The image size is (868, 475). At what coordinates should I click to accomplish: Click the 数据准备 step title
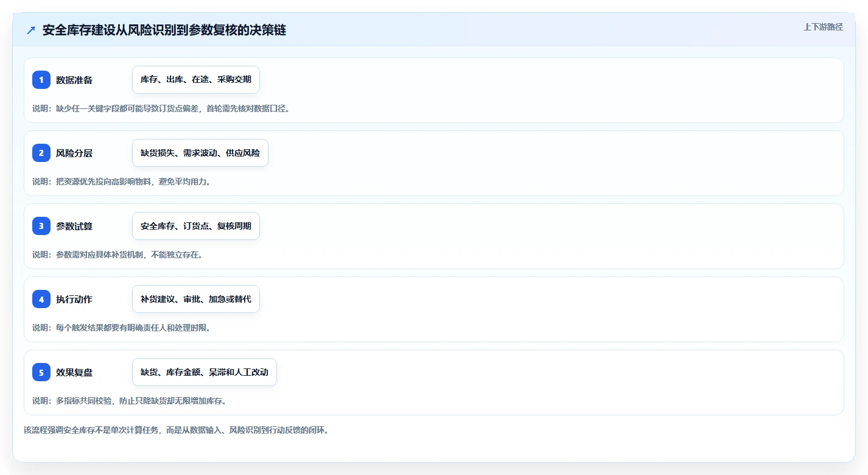(x=74, y=80)
